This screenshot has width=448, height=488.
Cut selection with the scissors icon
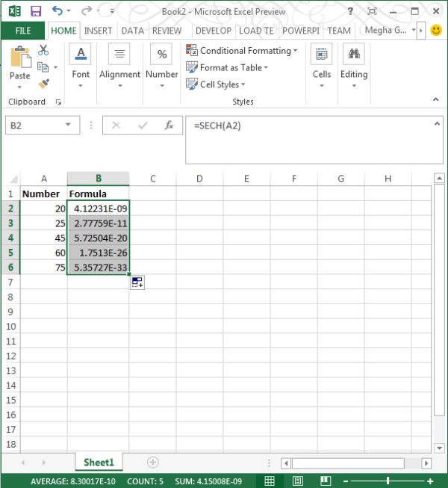[x=43, y=50]
